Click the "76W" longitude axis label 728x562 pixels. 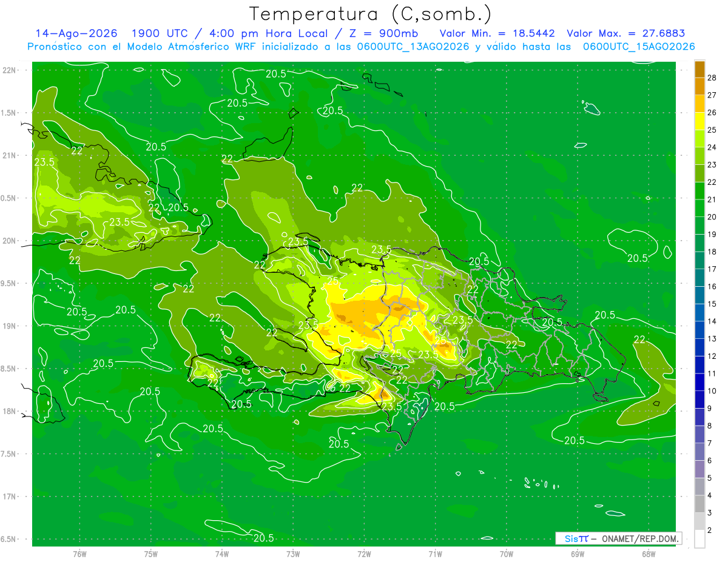(79, 554)
